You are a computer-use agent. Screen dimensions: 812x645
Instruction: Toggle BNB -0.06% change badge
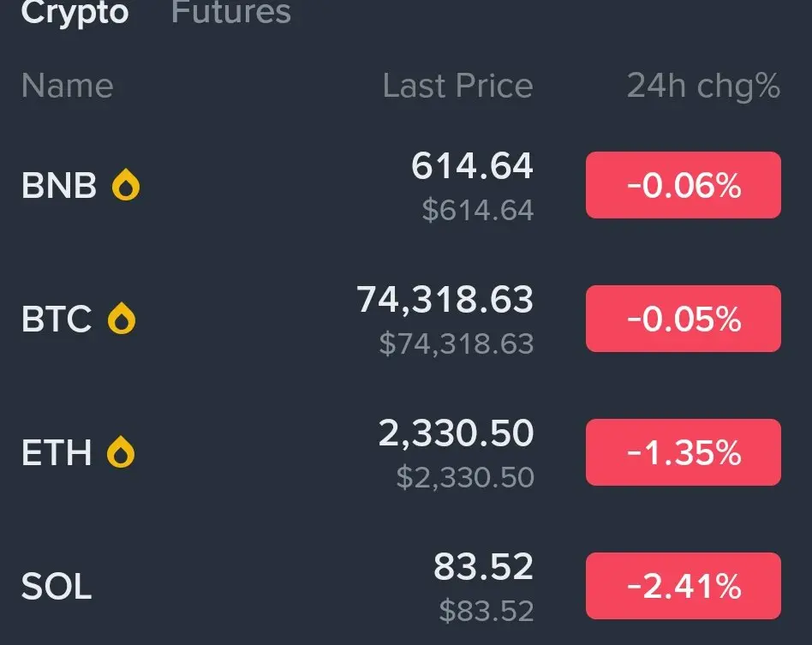coord(683,185)
